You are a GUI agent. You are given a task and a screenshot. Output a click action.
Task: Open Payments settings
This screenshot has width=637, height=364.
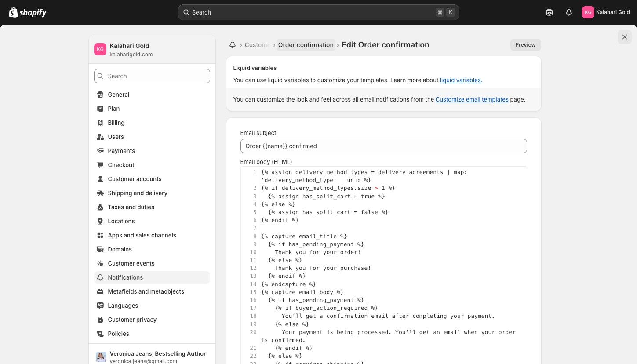[x=152, y=151]
